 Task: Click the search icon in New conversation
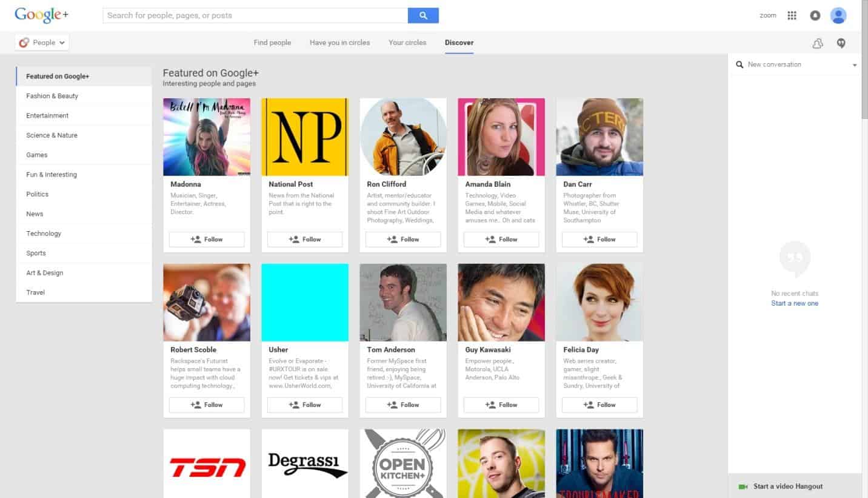pyautogui.click(x=739, y=64)
